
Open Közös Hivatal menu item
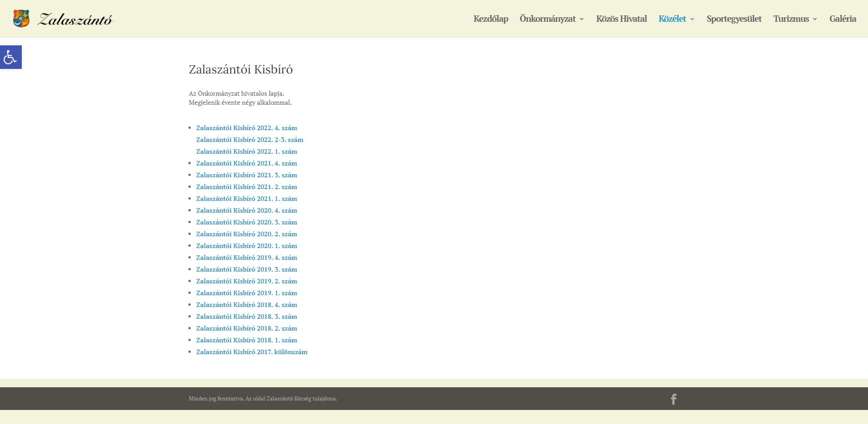coord(621,19)
